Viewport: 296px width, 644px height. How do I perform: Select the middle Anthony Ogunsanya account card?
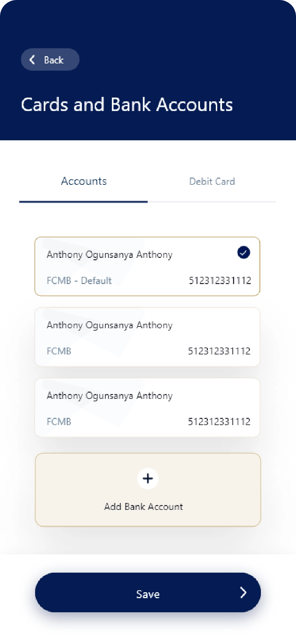pos(147,337)
